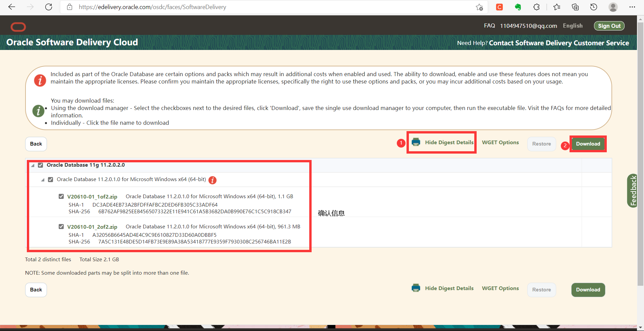The height and width of the screenshot is (331, 644).
Task: Toggle checkbox for Oracle Database 11.2.0.1.0 Windows x64
Action: 51,179
